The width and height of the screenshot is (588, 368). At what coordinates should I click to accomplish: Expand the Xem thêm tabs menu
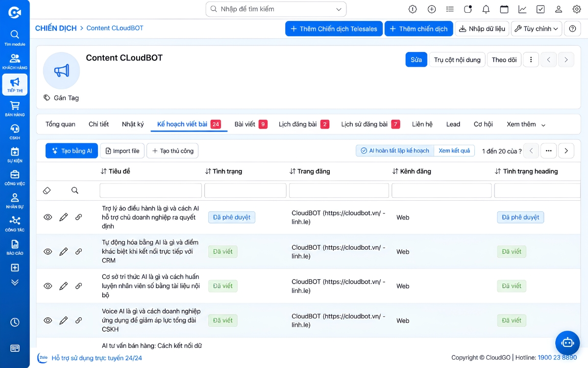[526, 125]
